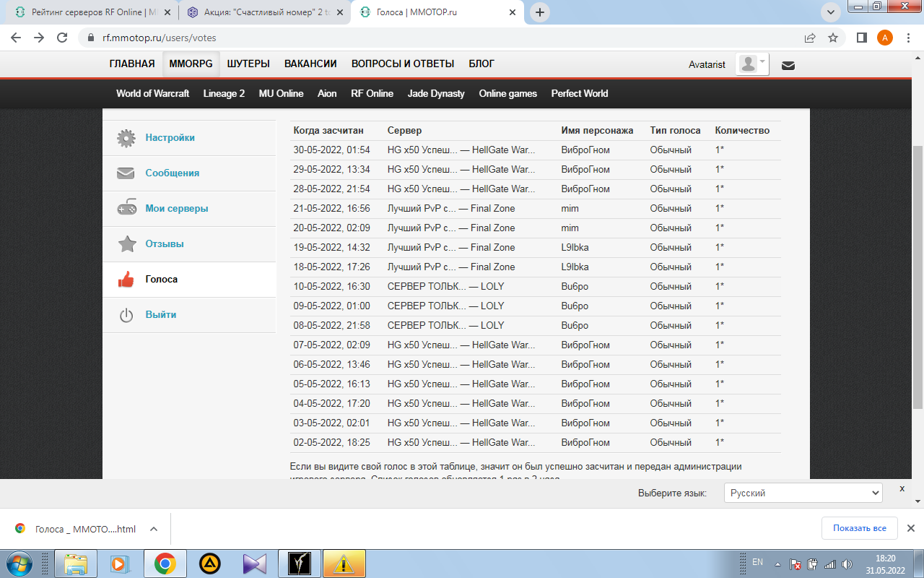Screen dimensions: 924x578
Task: Open mail envelope icon in site header
Action: coord(788,66)
